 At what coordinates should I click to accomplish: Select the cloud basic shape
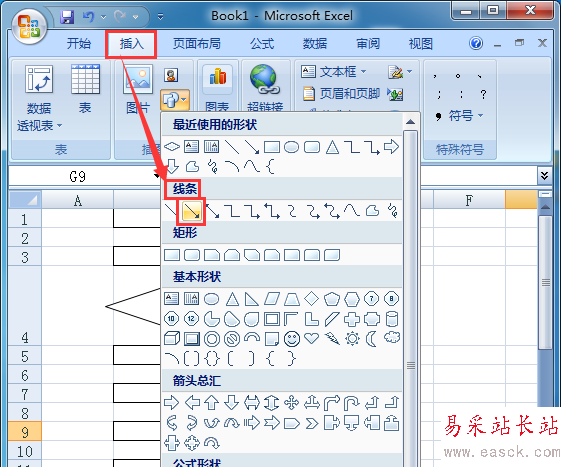click(x=392, y=337)
